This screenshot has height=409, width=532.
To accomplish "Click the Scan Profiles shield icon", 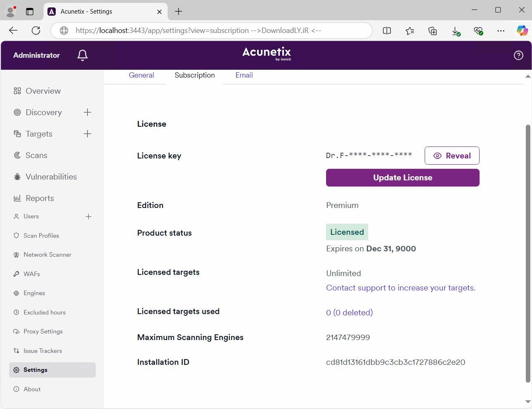I will point(17,236).
